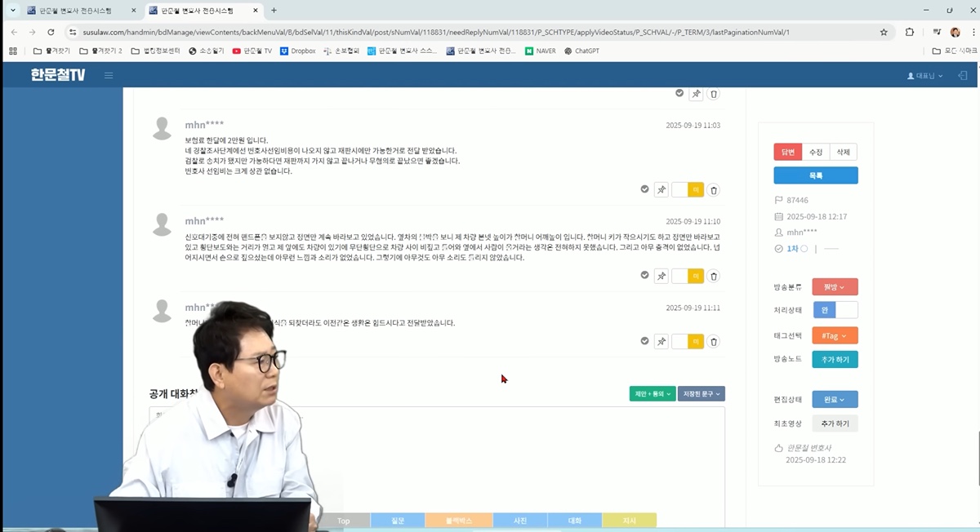Expand the 편집상태 완료 dropdown
This screenshot has height=532, width=980.
click(834, 400)
